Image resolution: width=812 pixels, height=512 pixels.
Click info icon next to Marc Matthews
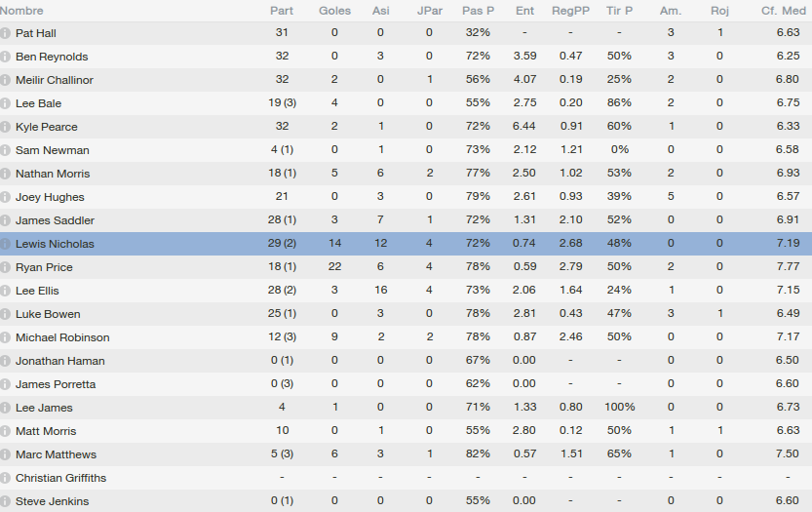6,454
